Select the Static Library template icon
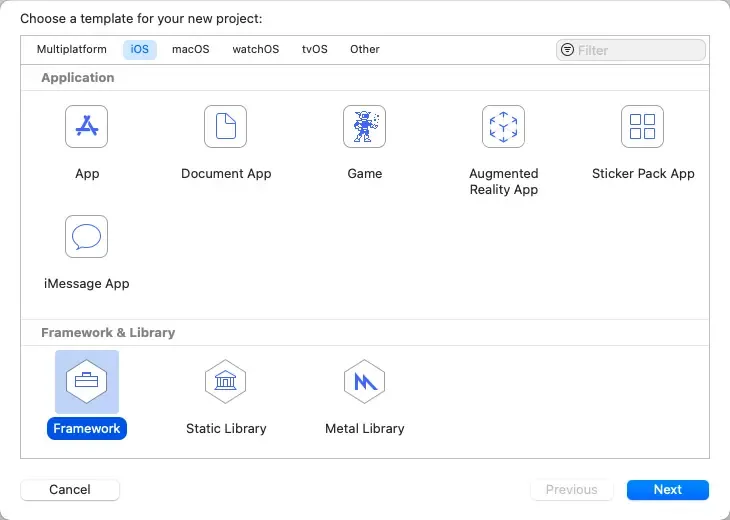 226,381
